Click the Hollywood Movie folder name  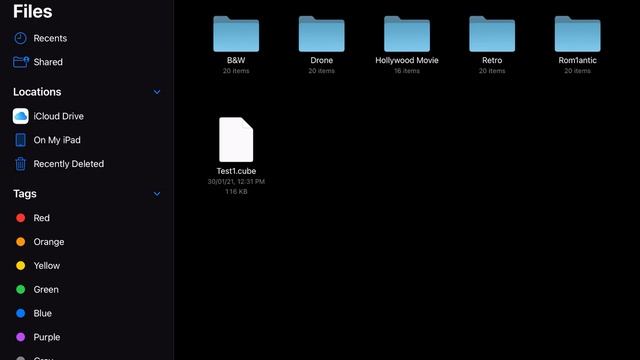tap(407, 60)
